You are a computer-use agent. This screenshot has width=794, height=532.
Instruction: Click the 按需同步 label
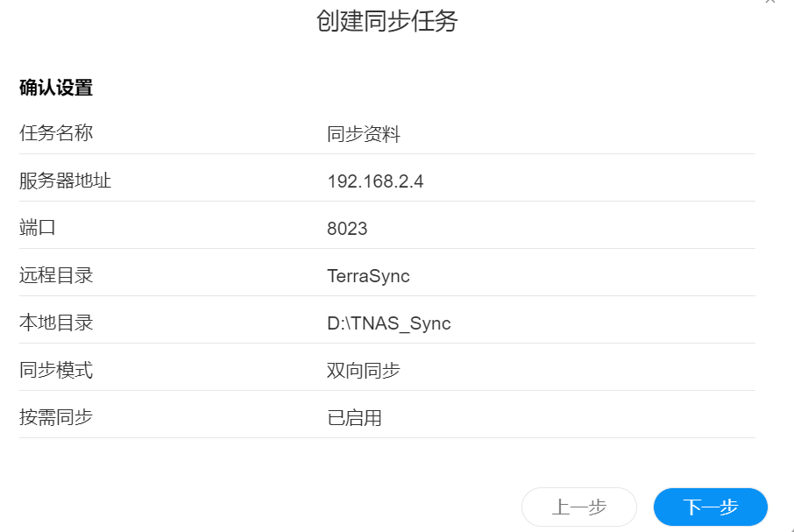(56, 417)
